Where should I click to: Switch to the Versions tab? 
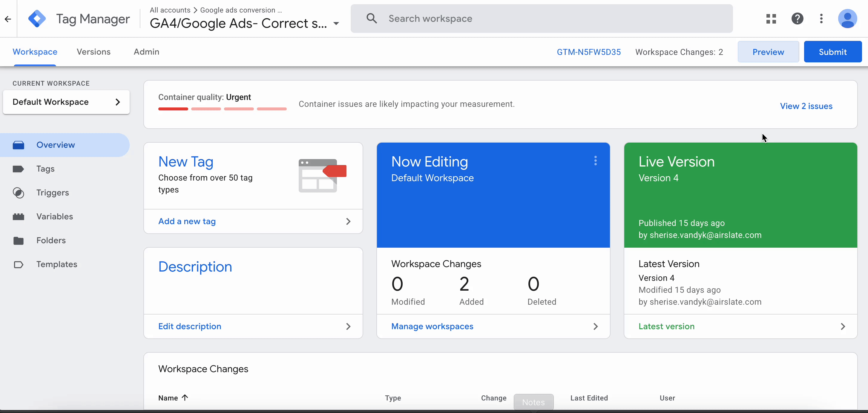point(93,52)
